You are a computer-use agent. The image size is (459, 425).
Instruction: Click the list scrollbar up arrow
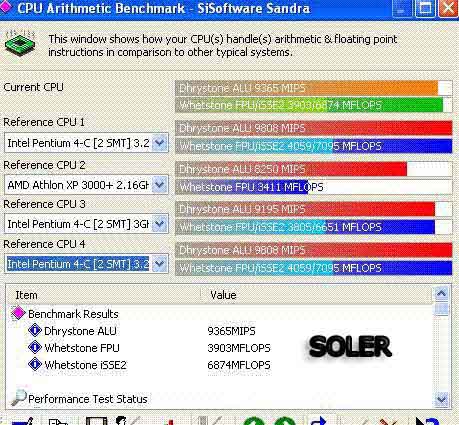(x=442, y=293)
